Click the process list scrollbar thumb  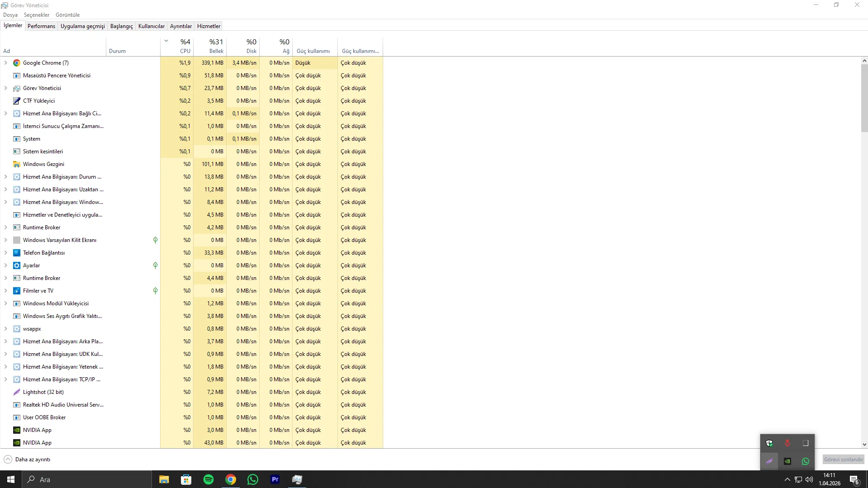point(864,98)
